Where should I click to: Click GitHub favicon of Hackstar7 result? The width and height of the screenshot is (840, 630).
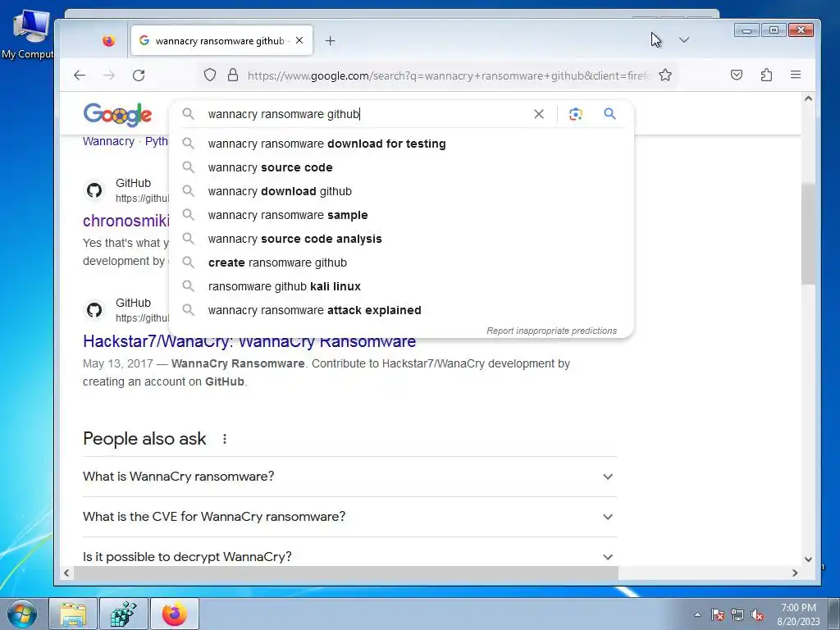pos(94,309)
